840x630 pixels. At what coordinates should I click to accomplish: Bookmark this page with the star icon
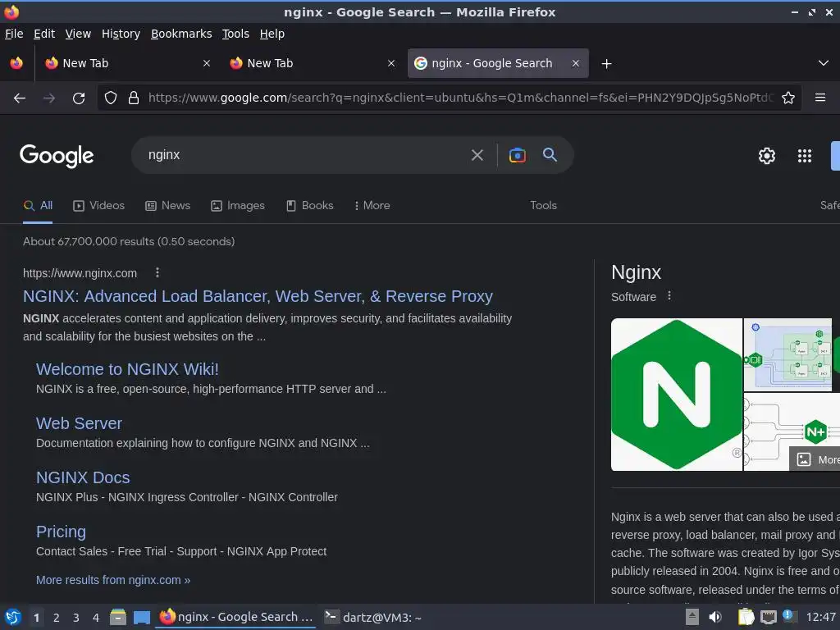pyautogui.click(x=788, y=98)
